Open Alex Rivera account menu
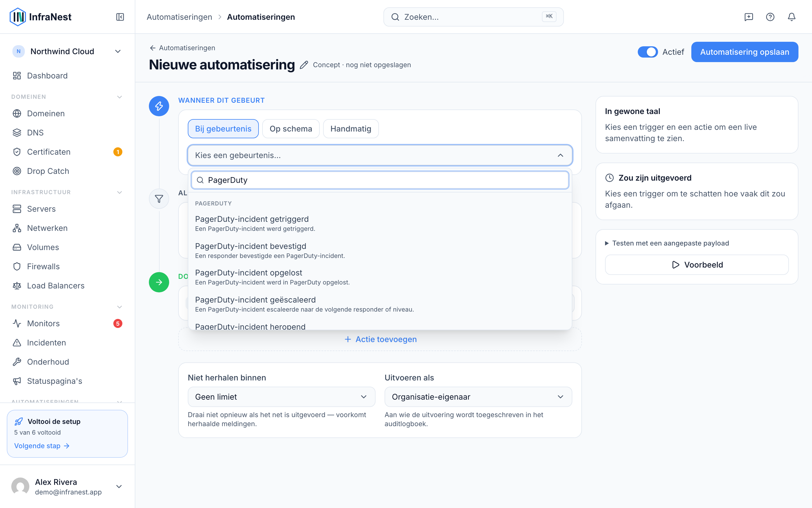Image resolution: width=812 pixels, height=508 pixels. click(67, 487)
